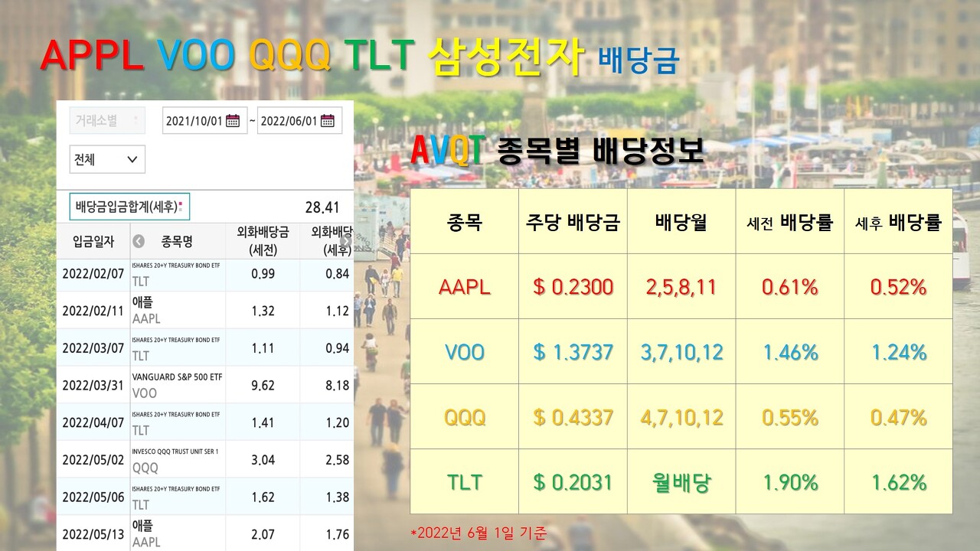980x551 pixels.
Task: Click right arrow at table header edge
Action: click(x=346, y=241)
